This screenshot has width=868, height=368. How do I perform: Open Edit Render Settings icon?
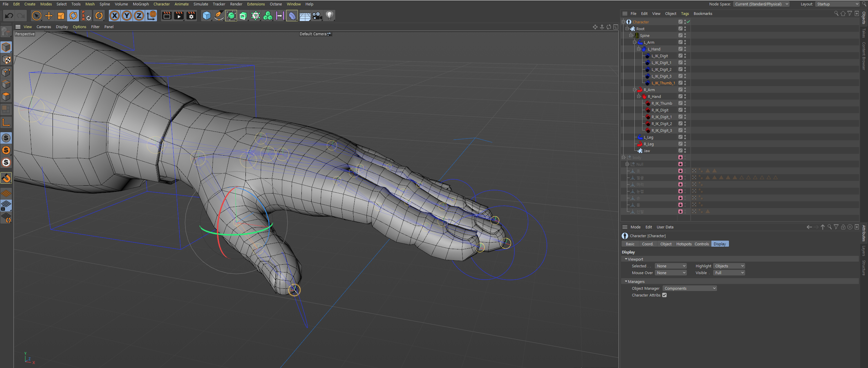tap(191, 16)
